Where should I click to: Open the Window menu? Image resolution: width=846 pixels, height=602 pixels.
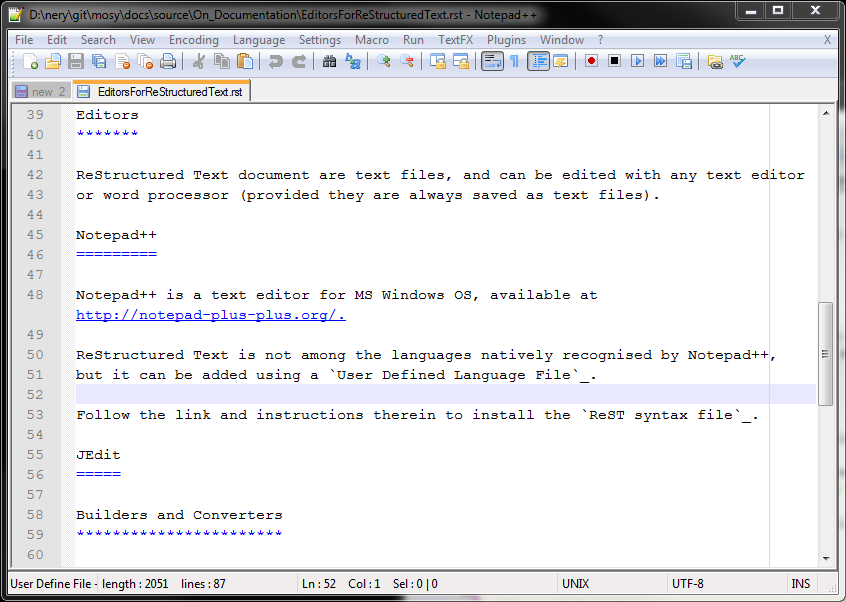[x=562, y=40]
